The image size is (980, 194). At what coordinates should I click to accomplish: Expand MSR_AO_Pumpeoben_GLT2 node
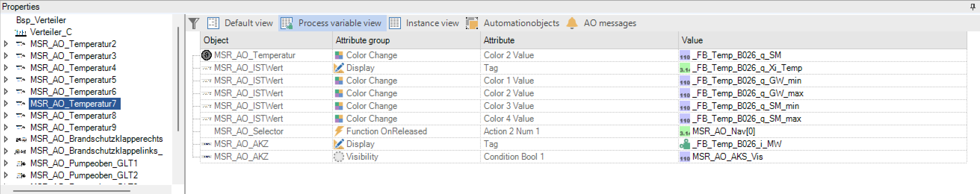coord(6,175)
